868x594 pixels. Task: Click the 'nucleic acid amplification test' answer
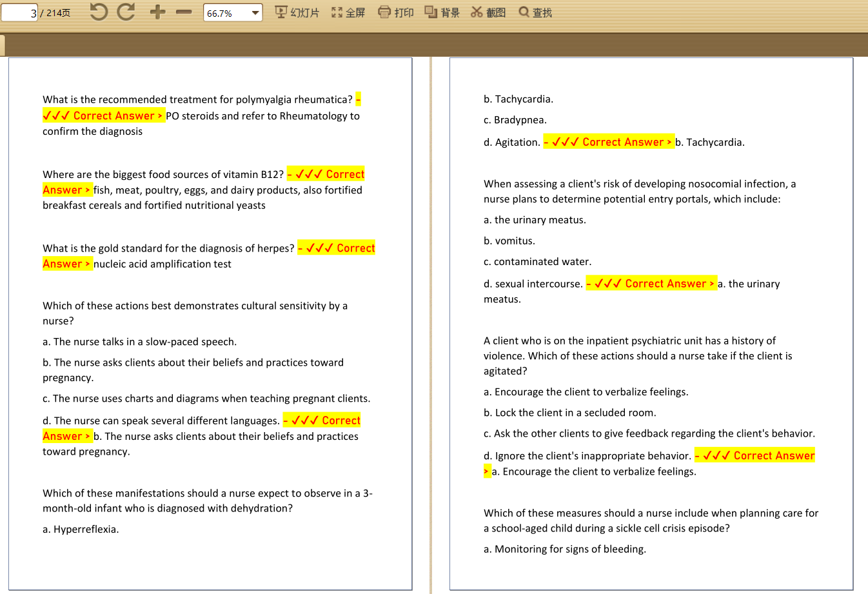point(163,264)
